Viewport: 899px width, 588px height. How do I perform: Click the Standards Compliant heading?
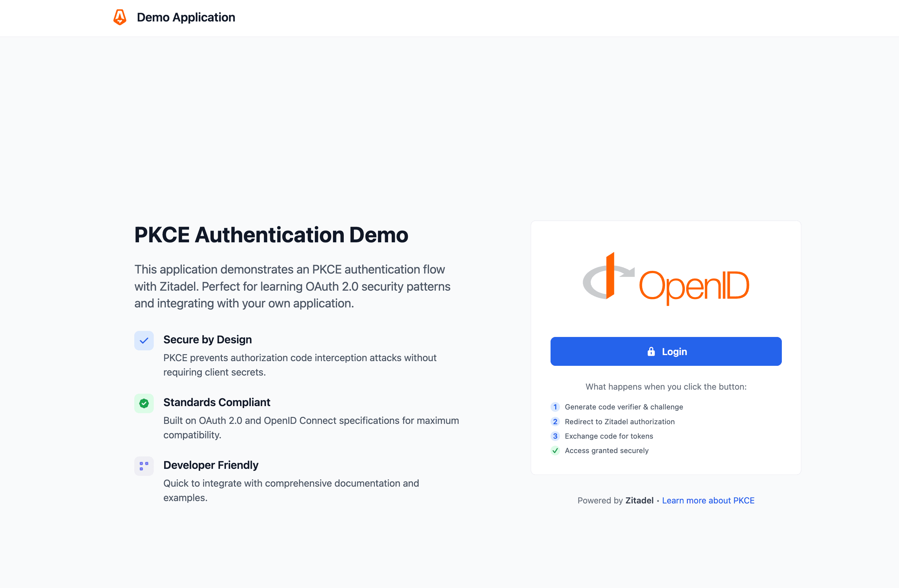[217, 402]
